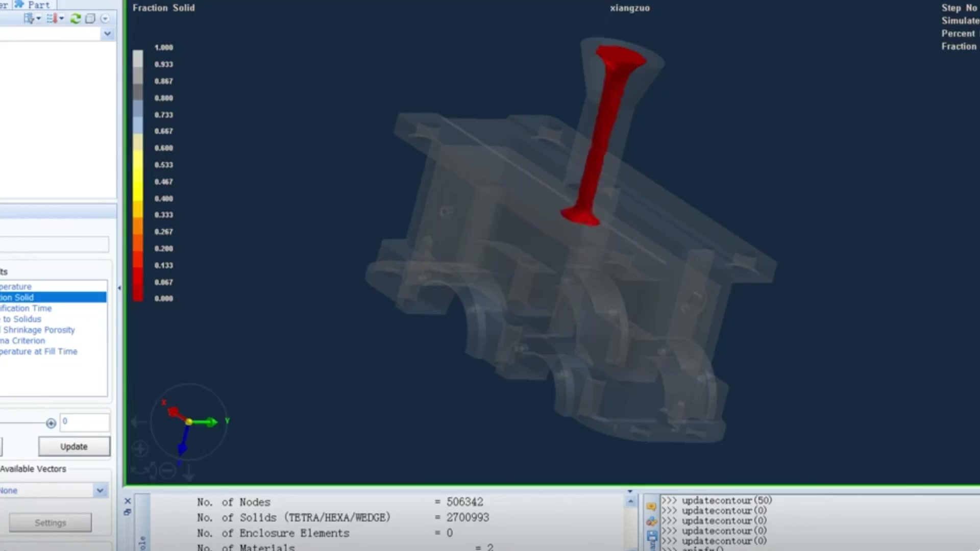Click the Settings button
Image resolution: width=980 pixels, height=551 pixels.
pyautogui.click(x=51, y=523)
